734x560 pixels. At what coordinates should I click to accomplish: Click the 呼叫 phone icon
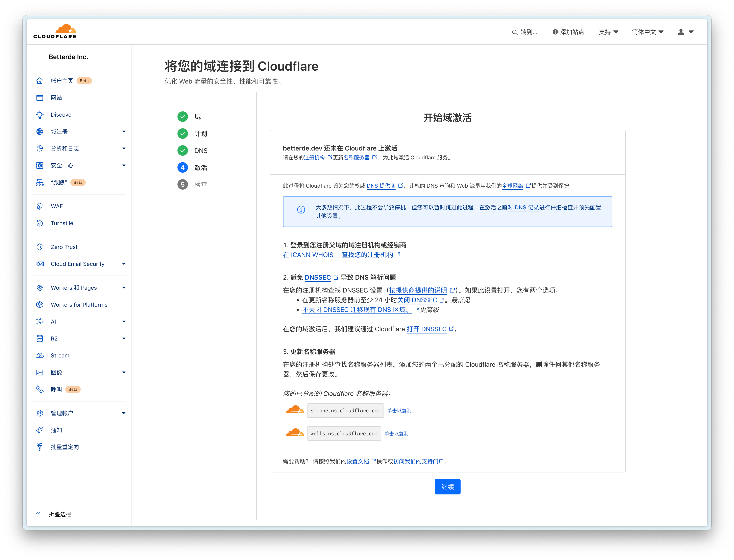[40, 389]
